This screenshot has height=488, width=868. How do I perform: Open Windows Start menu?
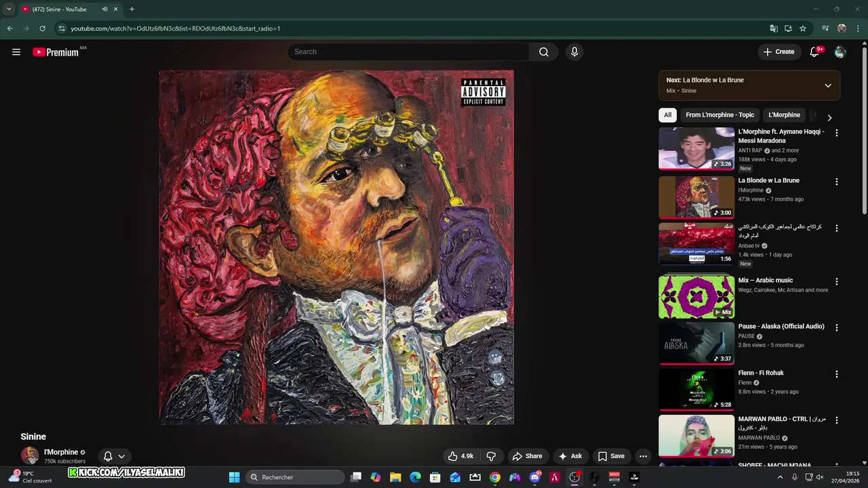(x=234, y=477)
